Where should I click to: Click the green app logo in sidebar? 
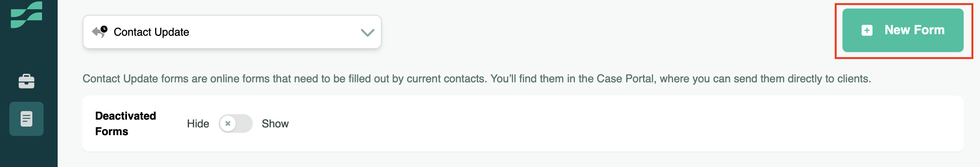(26, 15)
